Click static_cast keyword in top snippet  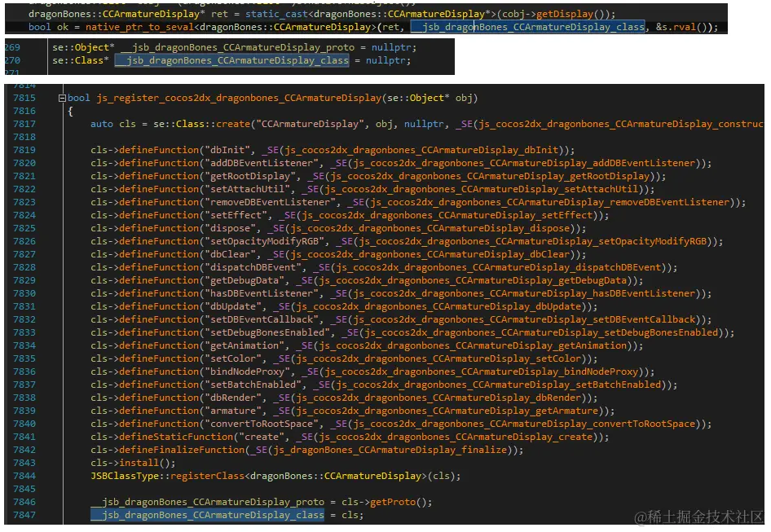[x=276, y=15]
